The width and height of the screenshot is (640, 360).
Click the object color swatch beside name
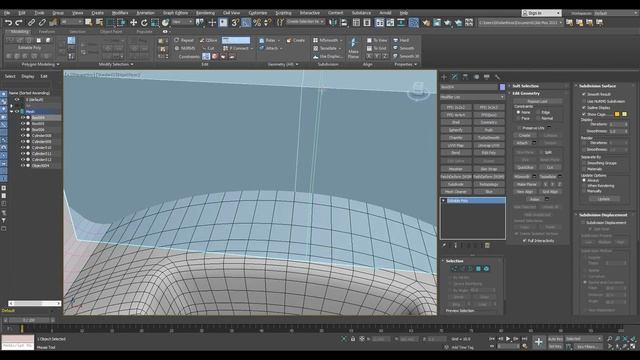pos(502,87)
